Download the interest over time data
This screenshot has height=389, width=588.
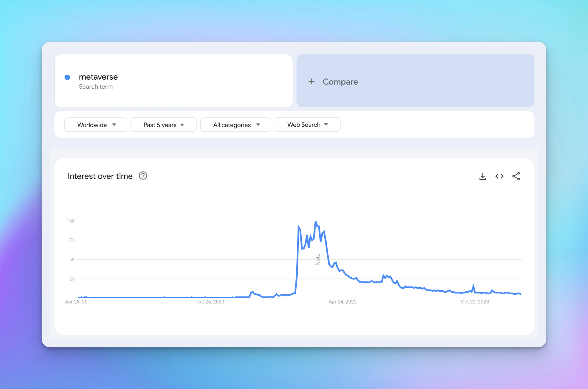pyautogui.click(x=482, y=176)
